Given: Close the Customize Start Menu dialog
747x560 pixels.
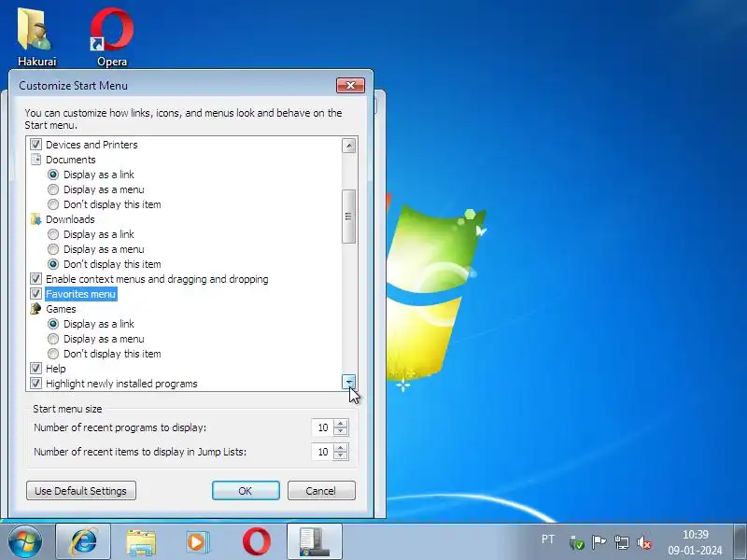Looking at the screenshot, I should click(351, 85).
